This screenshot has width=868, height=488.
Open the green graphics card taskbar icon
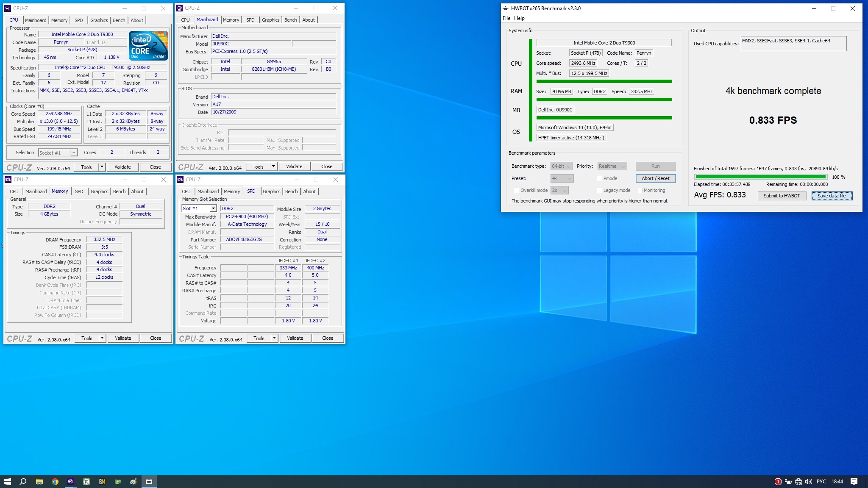click(118, 482)
